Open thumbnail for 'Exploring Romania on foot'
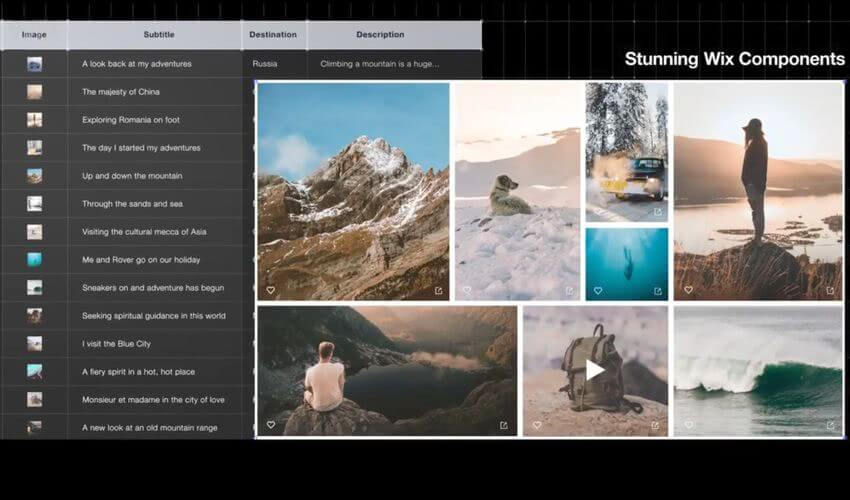 tap(35, 120)
